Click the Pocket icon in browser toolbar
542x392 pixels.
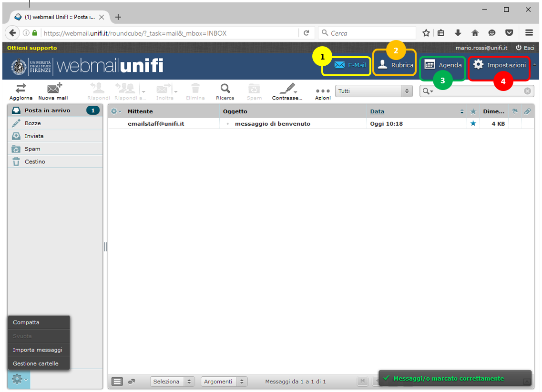pyautogui.click(x=509, y=33)
